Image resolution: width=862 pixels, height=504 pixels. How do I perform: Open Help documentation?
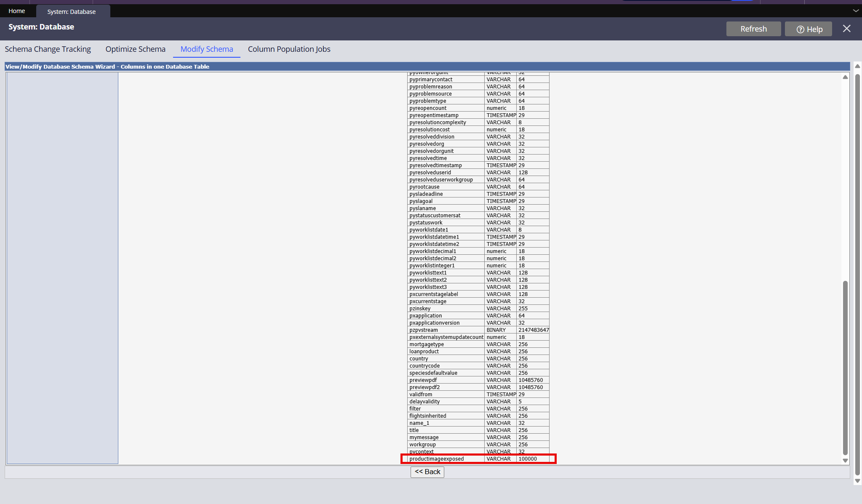pyautogui.click(x=808, y=29)
